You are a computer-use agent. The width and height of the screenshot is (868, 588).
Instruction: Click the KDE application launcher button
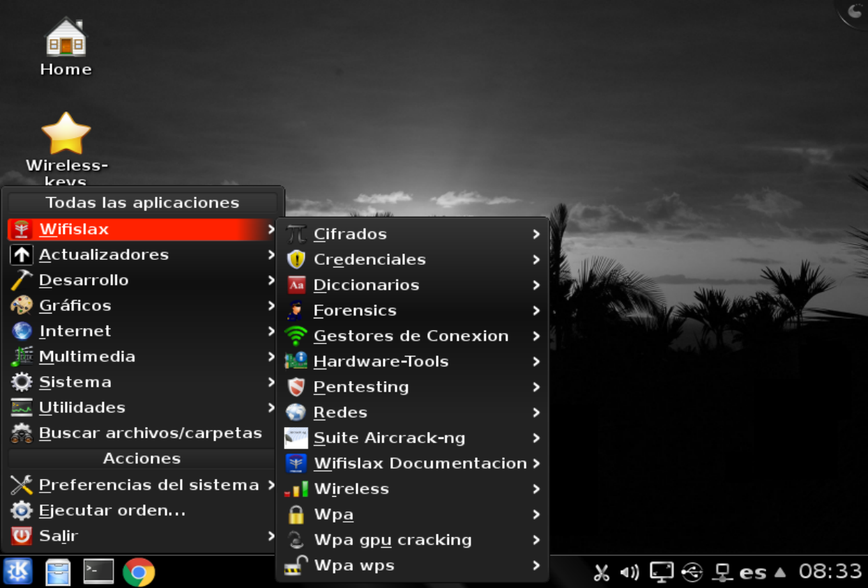coord(17,572)
